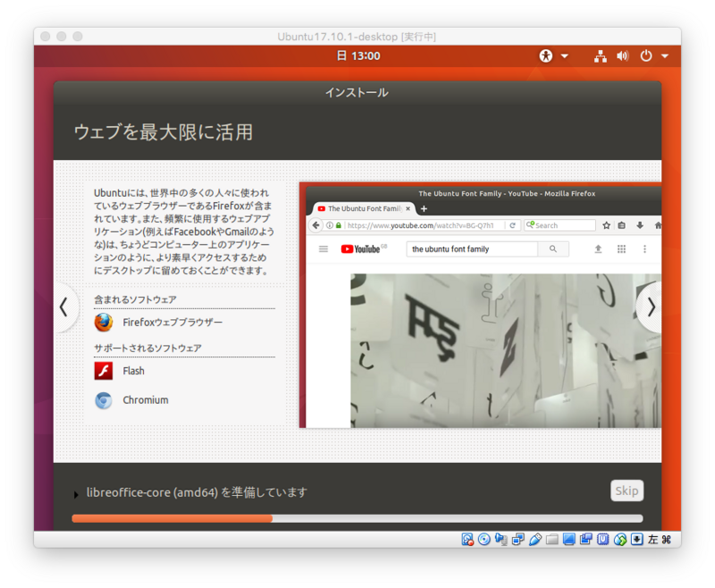Click the Firefox downloads arrow icon
The height and width of the screenshot is (588, 715).
coord(640,225)
